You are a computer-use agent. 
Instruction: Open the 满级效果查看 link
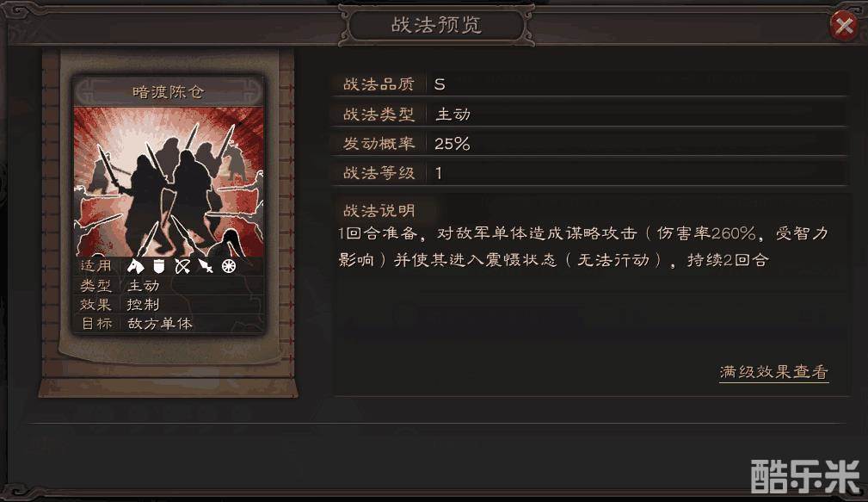(774, 372)
